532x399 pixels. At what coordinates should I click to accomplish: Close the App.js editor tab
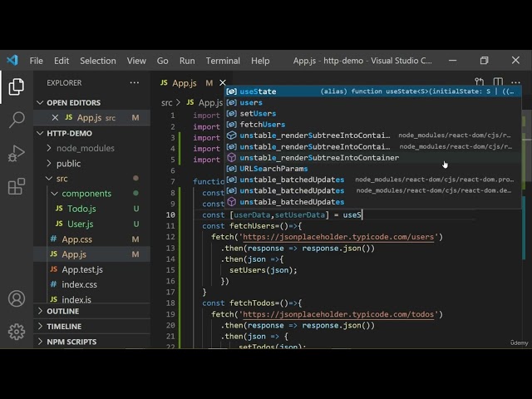223,83
